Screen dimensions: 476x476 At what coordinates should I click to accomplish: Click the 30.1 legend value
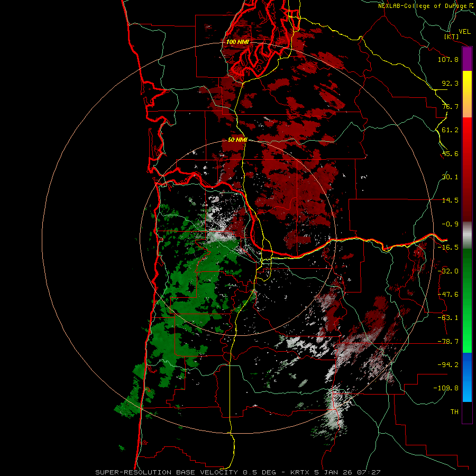coord(450,177)
